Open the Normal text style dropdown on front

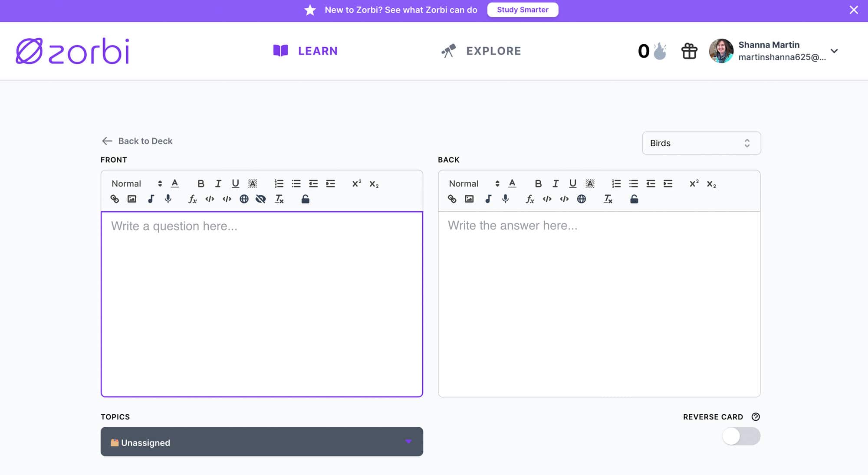pos(136,183)
